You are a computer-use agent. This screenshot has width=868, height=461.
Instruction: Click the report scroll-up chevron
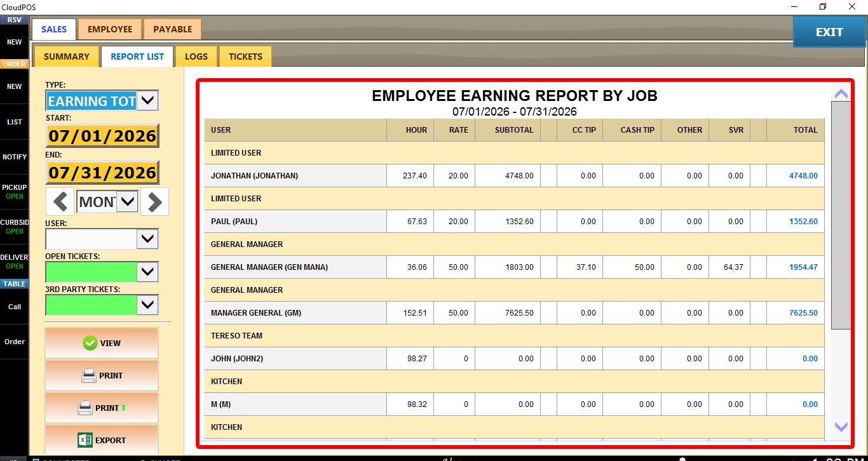(841, 94)
